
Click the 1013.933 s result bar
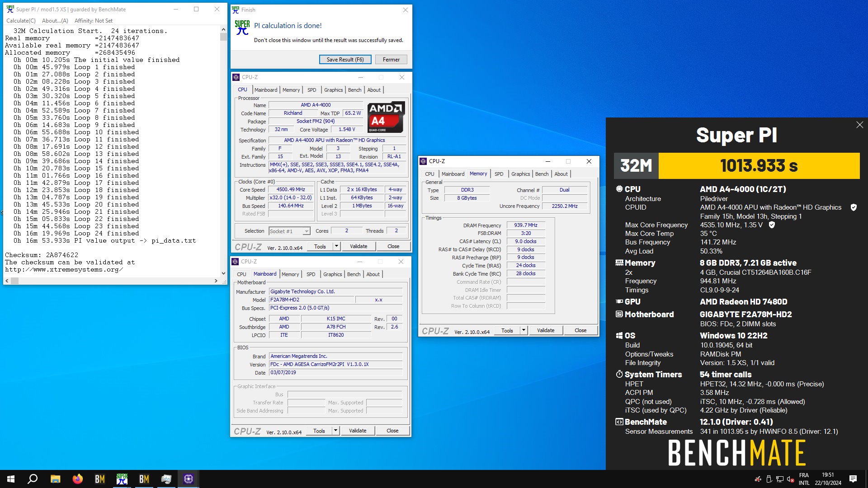pos(759,166)
